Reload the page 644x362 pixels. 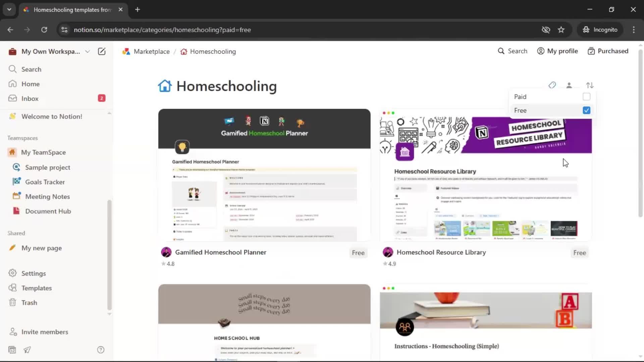pos(44,29)
